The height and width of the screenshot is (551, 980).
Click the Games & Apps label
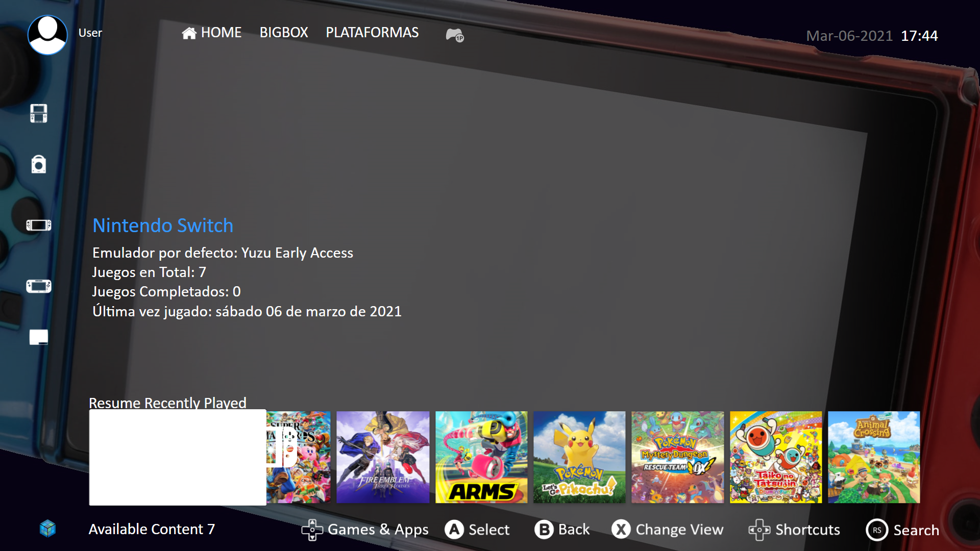click(x=378, y=530)
